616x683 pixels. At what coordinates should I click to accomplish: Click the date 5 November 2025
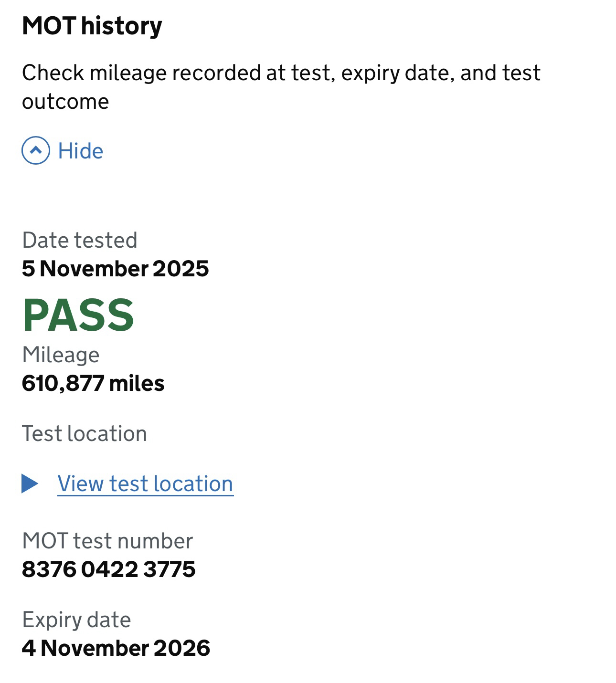(x=115, y=269)
